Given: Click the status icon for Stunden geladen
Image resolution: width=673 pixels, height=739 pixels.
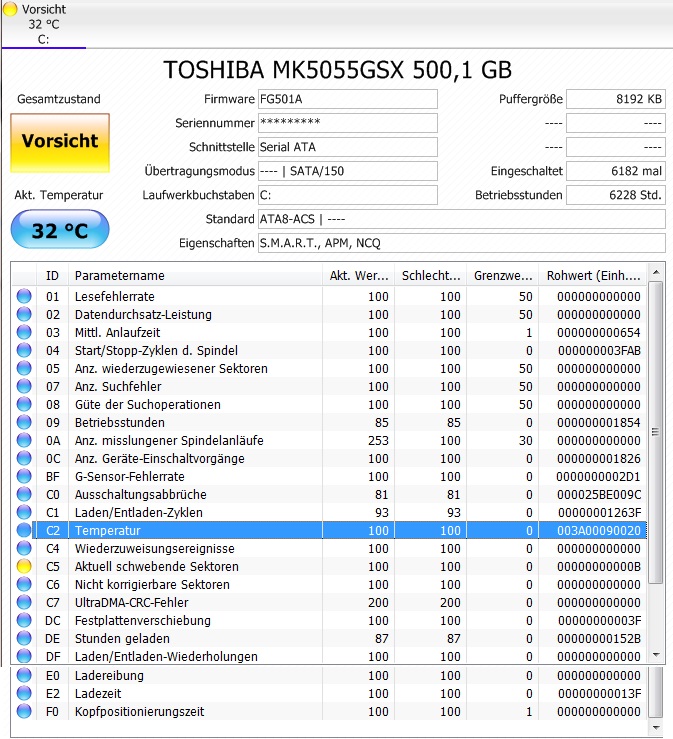Looking at the screenshot, I should coord(24,638).
